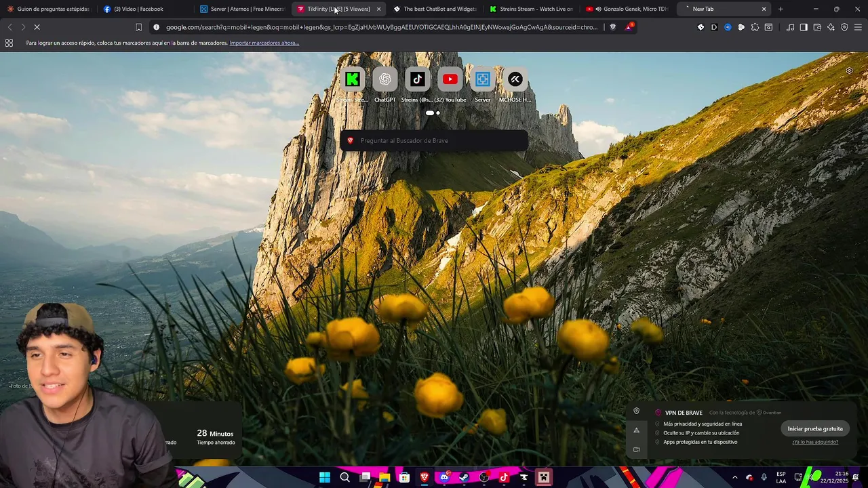
Task: Switch to the Facebook Video tab
Action: click(x=144, y=9)
